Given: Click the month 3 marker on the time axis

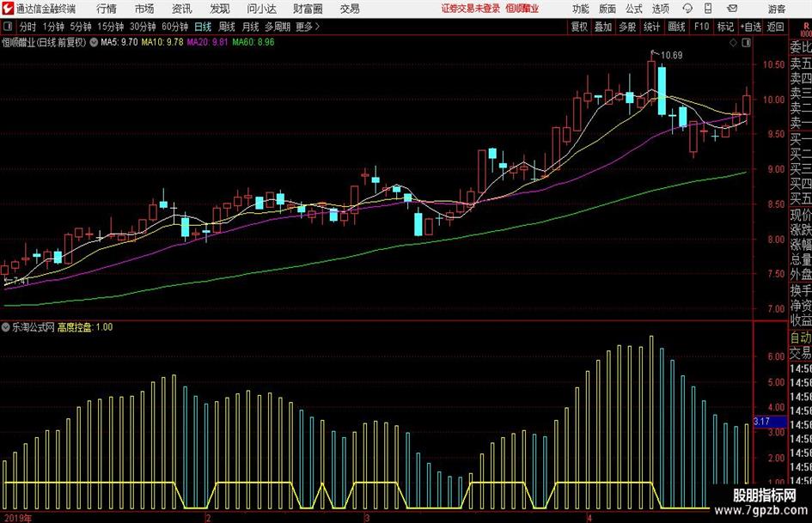Looking at the screenshot, I should point(367,519).
